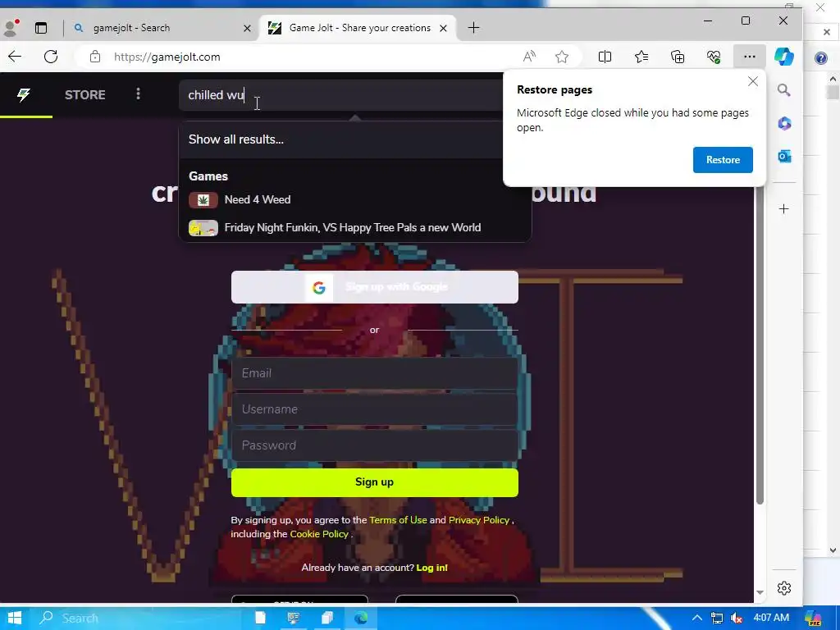Select the Game Jolt - Share your creations tab
840x630 pixels.
(359, 28)
